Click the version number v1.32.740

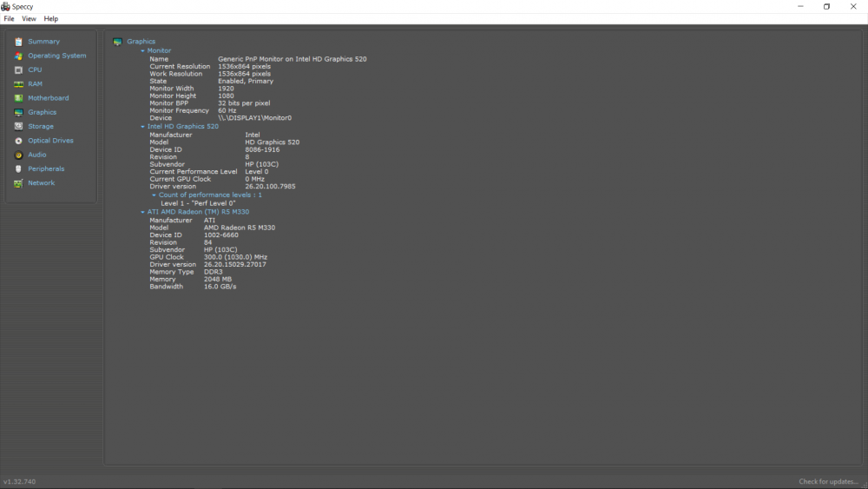[x=19, y=481]
